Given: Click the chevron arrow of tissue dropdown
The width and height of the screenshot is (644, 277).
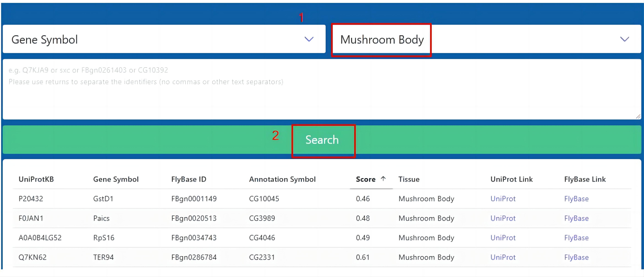Looking at the screenshot, I should point(624,39).
